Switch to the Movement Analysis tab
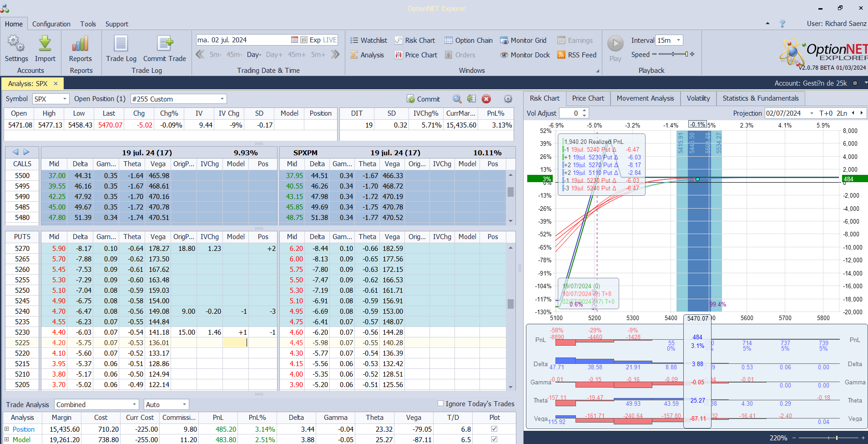 coord(646,98)
